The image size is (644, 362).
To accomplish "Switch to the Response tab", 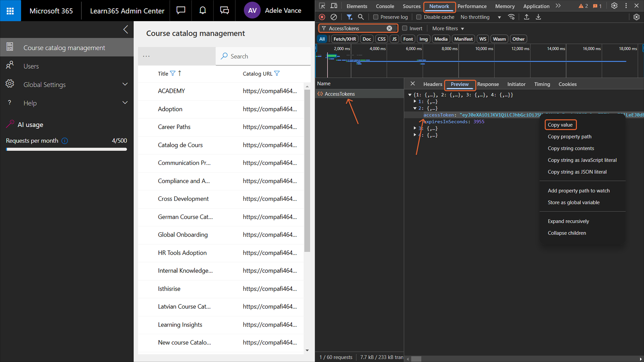I will click(488, 84).
